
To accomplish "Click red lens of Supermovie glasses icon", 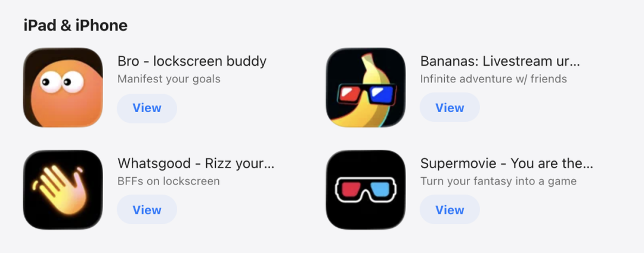I will (349, 189).
